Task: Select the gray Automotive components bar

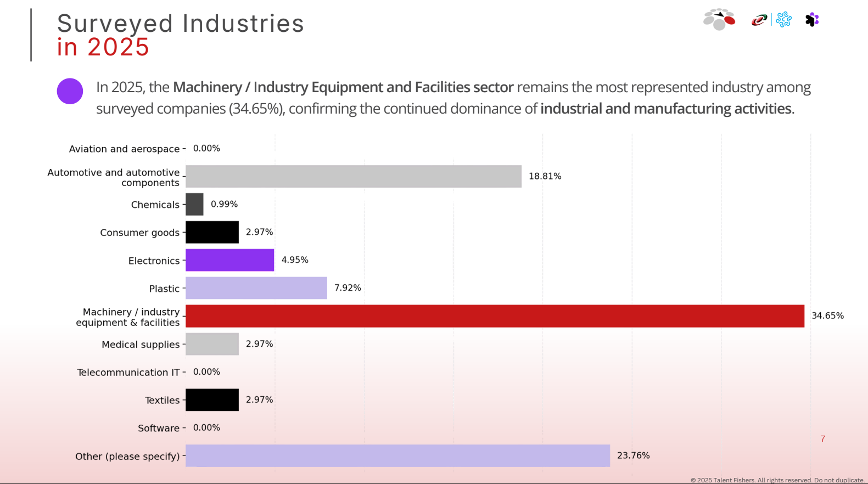Action: (x=354, y=177)
